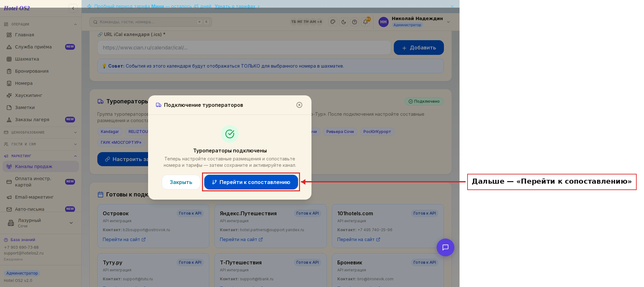This screenshot has height=287, width=644.
Task: Open Номера menu item
Action: point(41,83)
